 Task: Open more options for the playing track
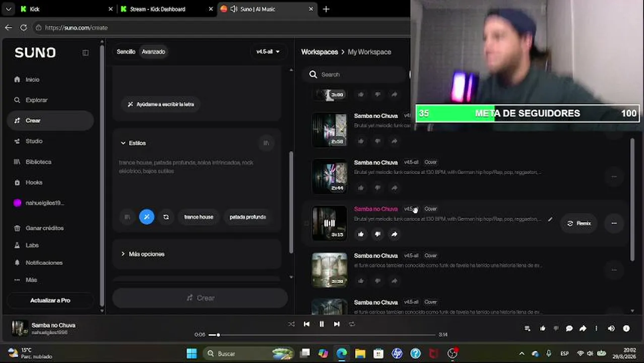click(x=614, y=223)
